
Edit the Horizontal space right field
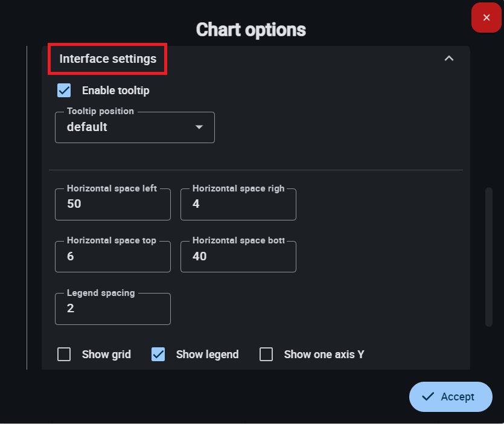[x=238, y=204]
